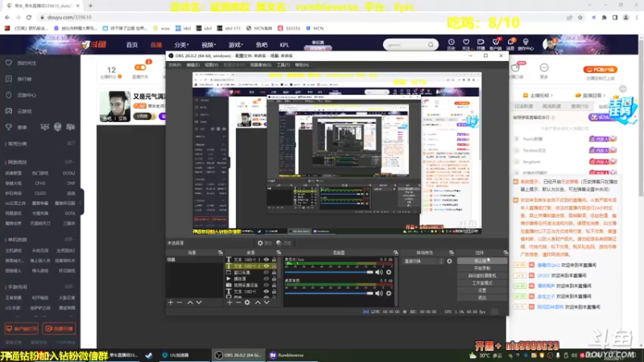
Task: Pop out the Audio Mixer dock
Action: [x=395, y=253]
